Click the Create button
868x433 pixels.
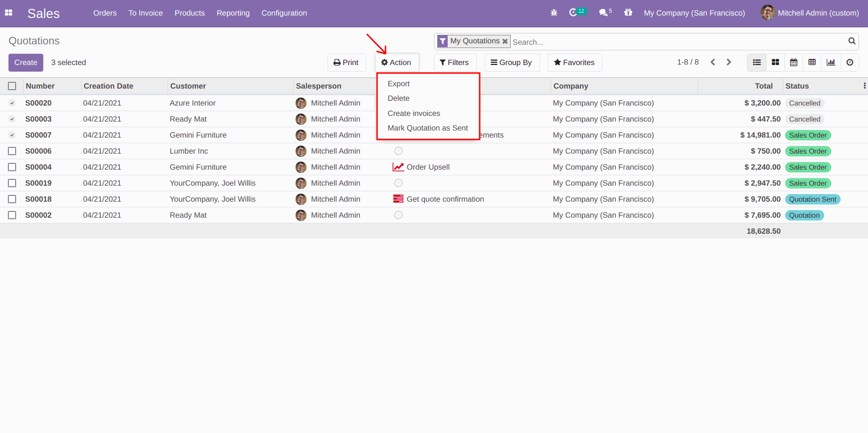pos(26,62)
